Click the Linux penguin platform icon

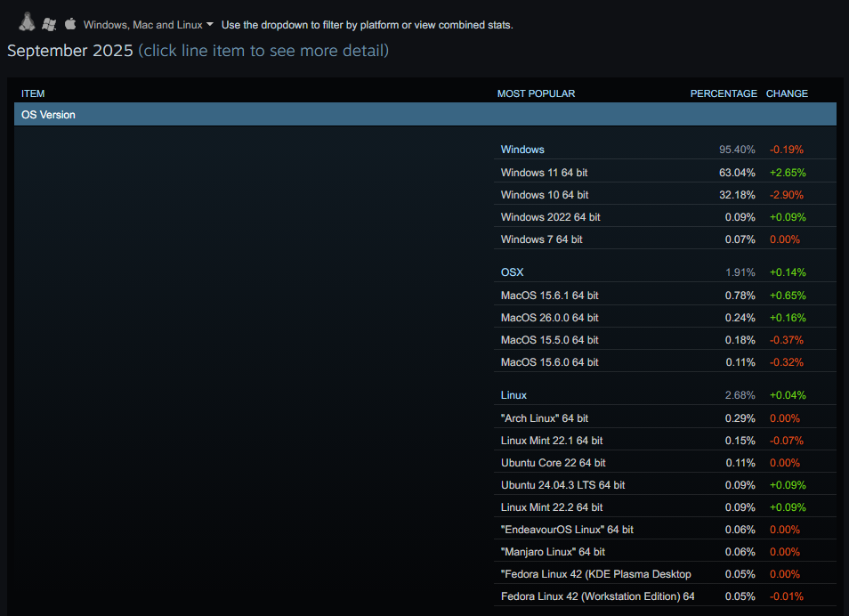coord(27,21)
